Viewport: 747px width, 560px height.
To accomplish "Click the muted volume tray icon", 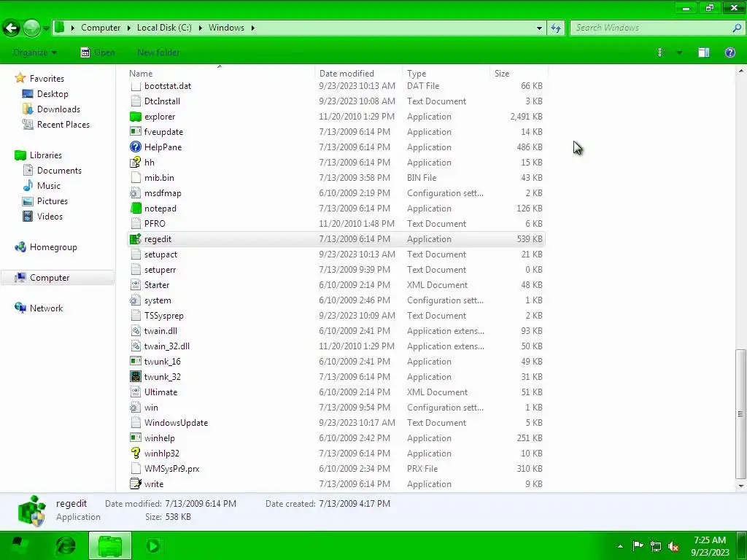I will pyautogui.click(x=673, y=546).
